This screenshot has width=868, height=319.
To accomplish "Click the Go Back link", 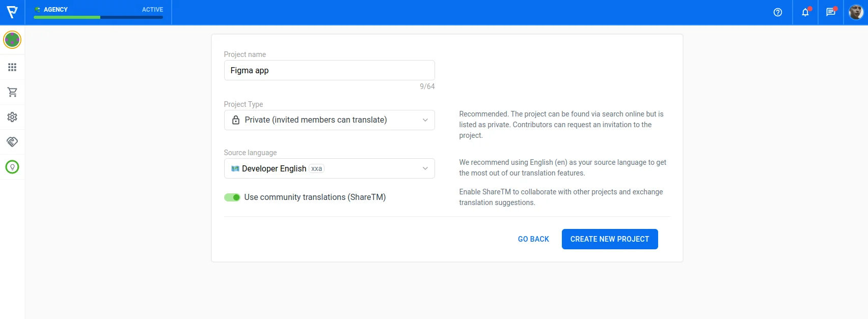I will point(533,239).
